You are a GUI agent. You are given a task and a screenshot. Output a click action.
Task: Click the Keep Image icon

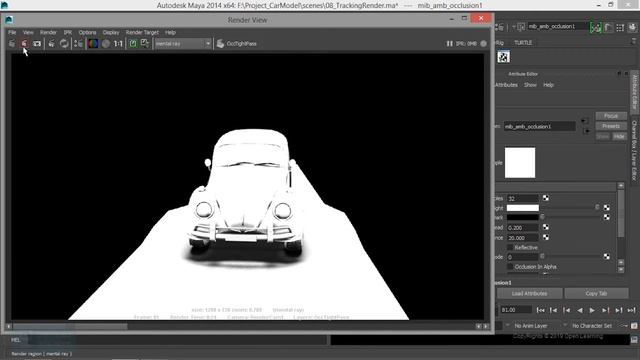133,43
